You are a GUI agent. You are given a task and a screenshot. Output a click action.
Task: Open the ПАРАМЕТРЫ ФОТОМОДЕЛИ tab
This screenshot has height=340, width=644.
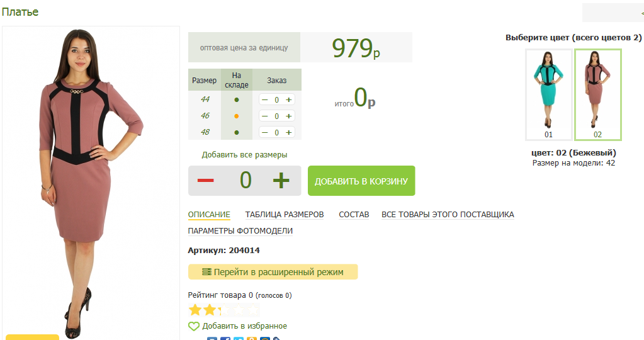[x=240, y=231]
